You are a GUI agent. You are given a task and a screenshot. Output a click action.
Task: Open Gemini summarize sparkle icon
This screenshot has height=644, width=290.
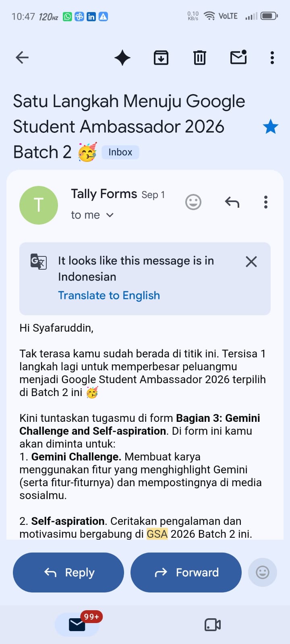point(122,58)
